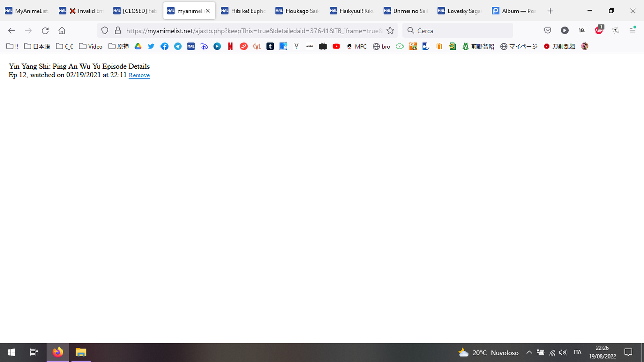Viewport: 644px width, 362px height.
Task: Click the Home button
Action: coord(62,30)
